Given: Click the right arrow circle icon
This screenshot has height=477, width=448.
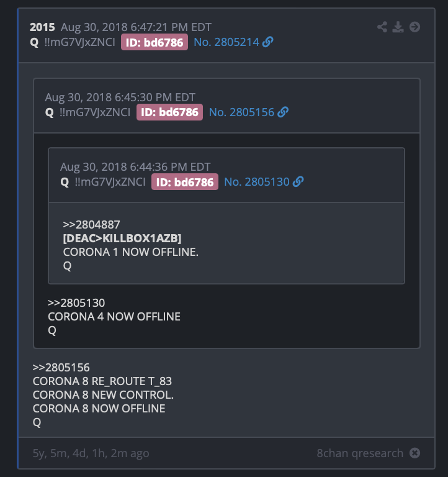Looking at the screenshot, I should click(x=414, y=27).
